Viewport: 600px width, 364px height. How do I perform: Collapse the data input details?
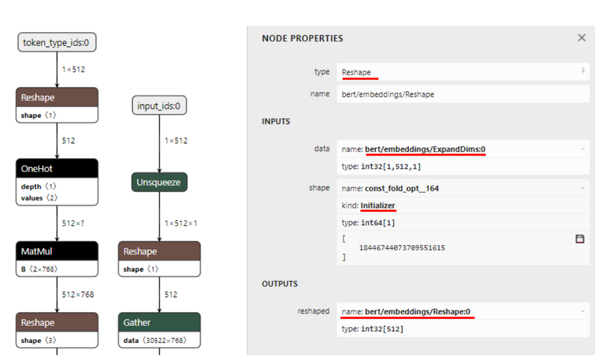[x=582, y=150]
